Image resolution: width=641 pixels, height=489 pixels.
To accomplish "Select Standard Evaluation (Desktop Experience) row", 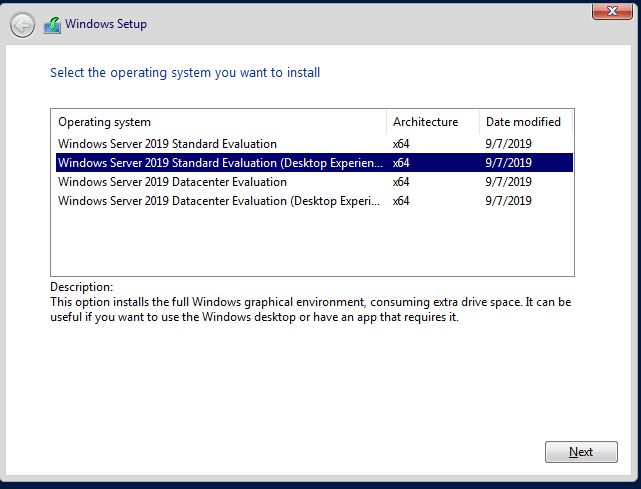I will pyautogui.click(x=314, y=163).
